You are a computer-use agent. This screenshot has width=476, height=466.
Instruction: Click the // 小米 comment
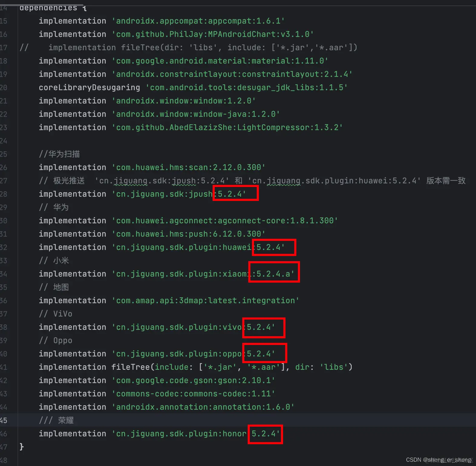pos(54,261)
